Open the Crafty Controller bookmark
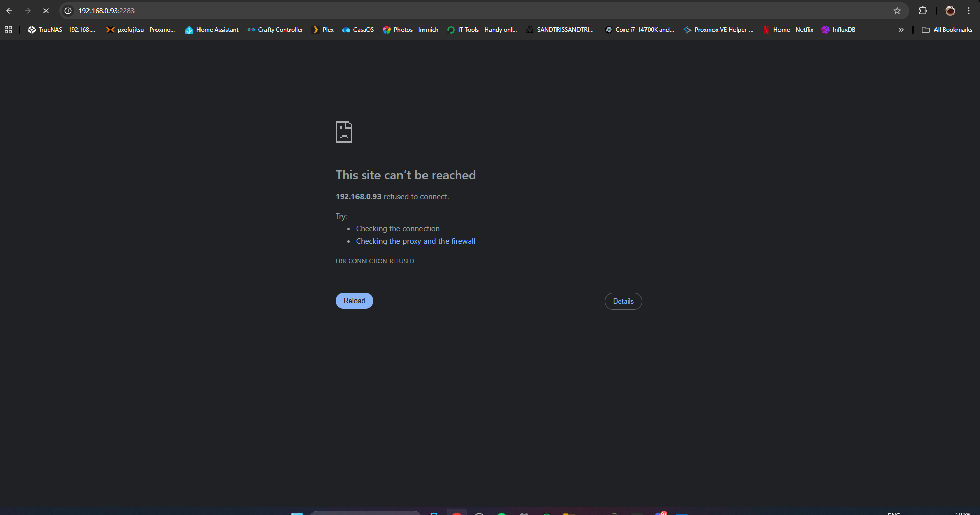This screenshot has height=515, width=980. [275, 30]
